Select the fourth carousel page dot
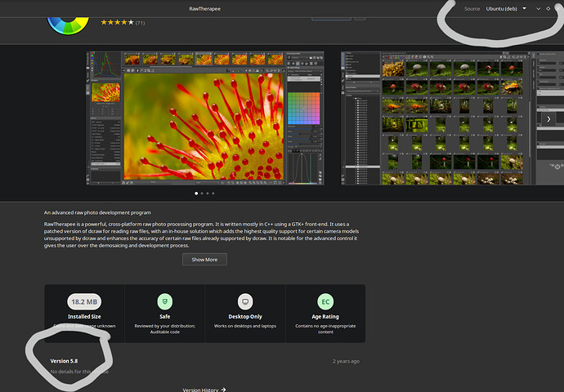 click(214, 194)
